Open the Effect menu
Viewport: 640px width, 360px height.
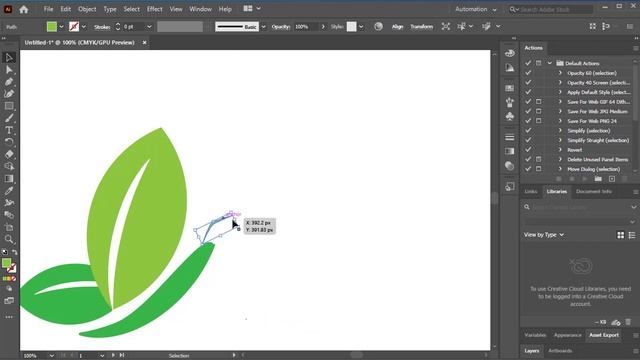click(x=154, y=9)
